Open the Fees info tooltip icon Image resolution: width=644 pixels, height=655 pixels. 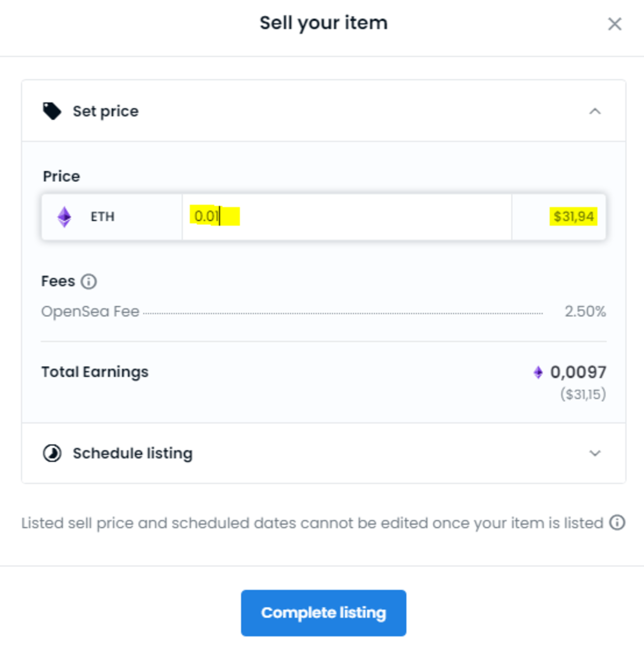89,281
